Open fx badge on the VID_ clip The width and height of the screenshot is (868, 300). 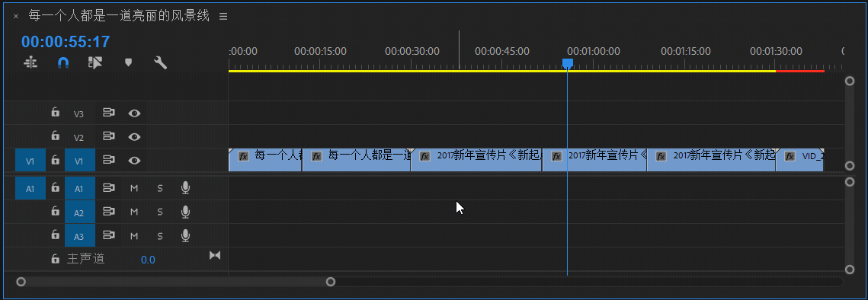coord(790,156)
